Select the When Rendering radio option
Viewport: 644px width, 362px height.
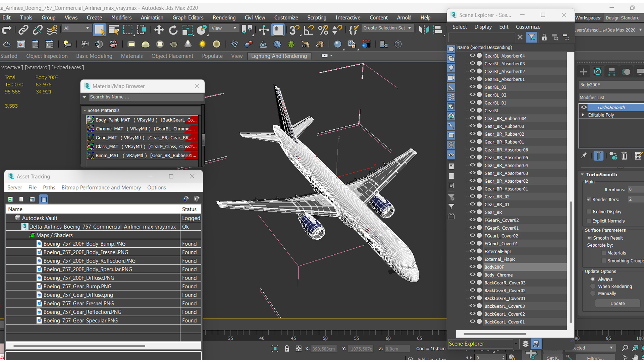[593, 286]
